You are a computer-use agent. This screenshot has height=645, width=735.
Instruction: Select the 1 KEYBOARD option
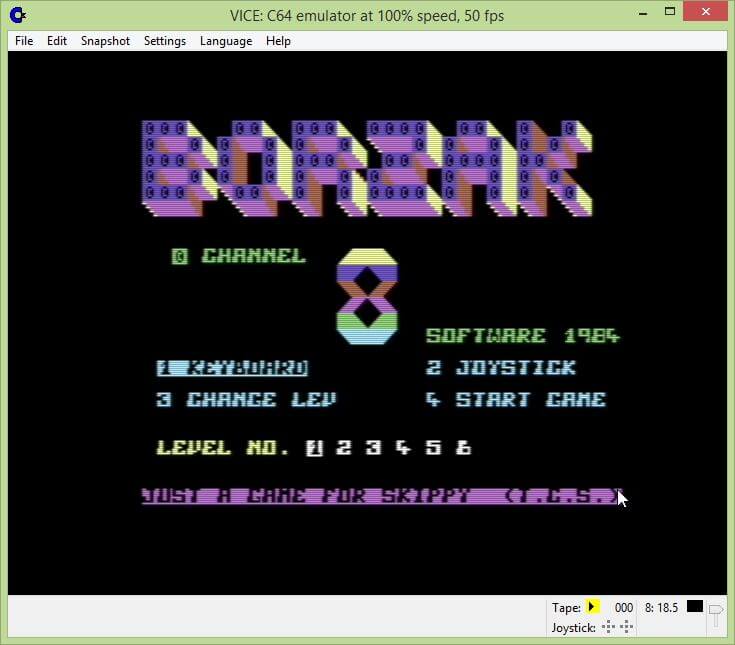coord(232,368)
